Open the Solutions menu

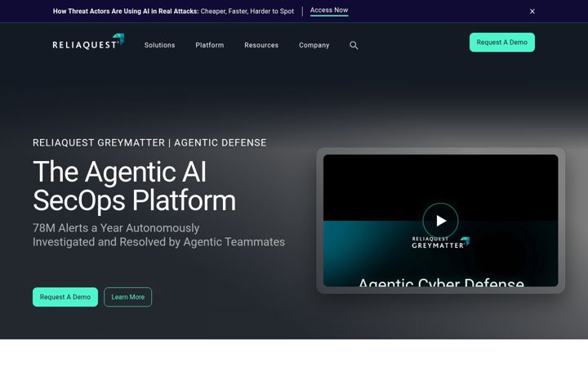pyautogui.click(x=160, y=45)
